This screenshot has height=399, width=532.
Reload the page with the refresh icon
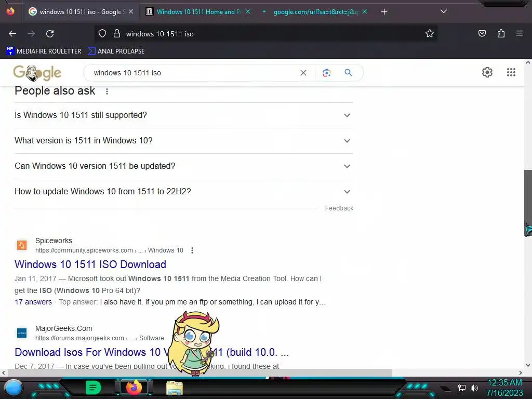(50, 34)
